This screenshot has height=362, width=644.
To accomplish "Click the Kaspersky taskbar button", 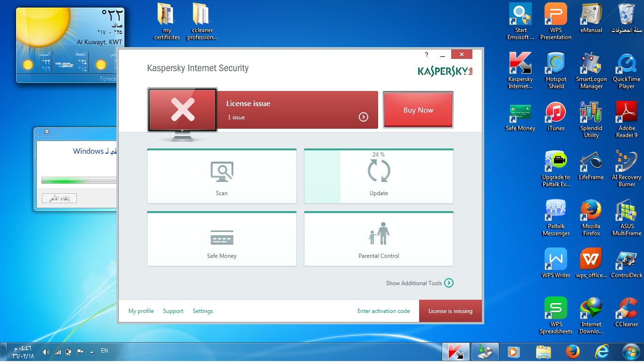I will [x=456, y=352].
